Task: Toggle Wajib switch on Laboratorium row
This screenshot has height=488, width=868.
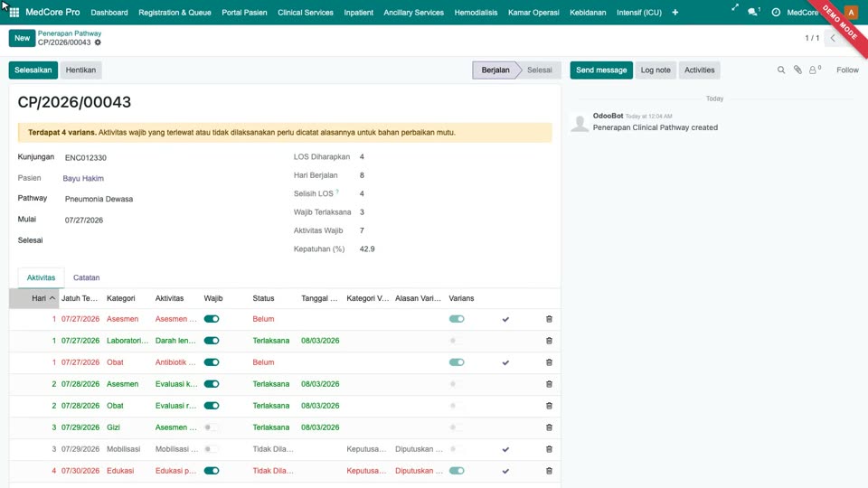Action: 212,341
